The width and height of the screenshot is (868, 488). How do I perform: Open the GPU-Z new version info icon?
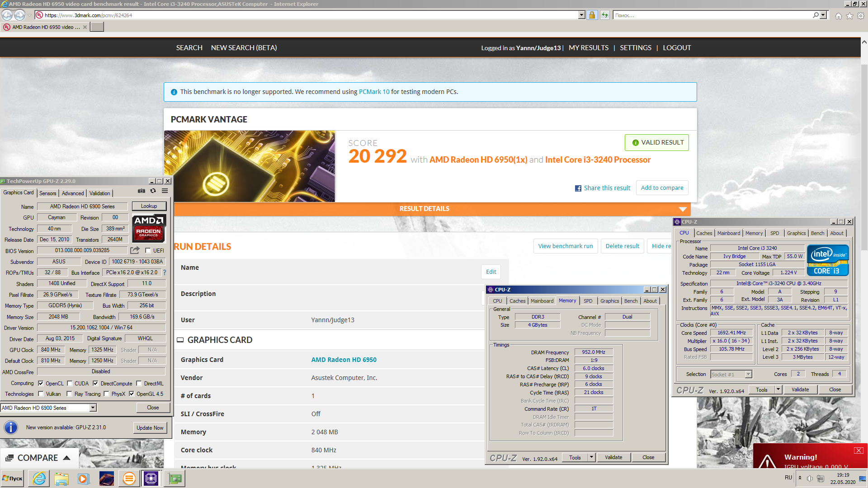click(11, 427)
